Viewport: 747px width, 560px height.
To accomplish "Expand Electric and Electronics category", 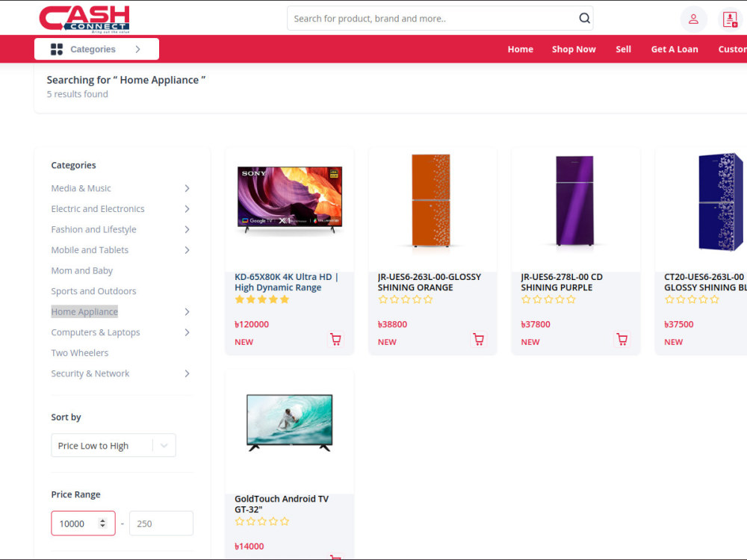I will 187,209.
